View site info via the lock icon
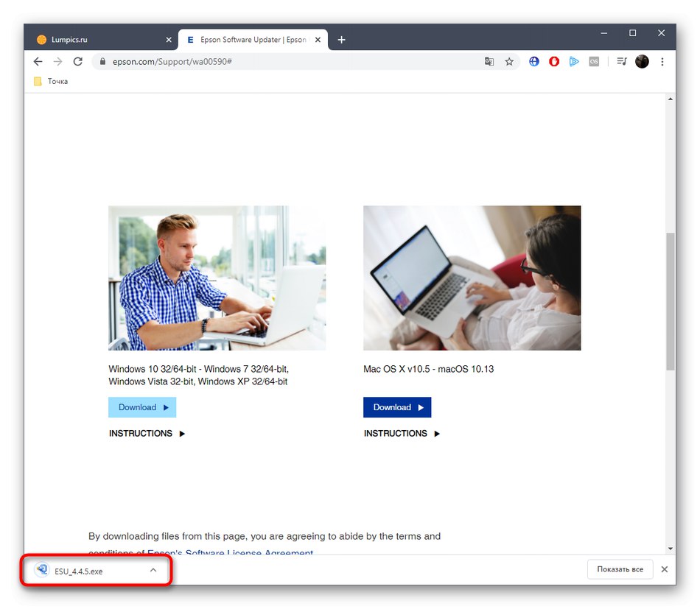700x609 pixels. [x=102, y=62]
